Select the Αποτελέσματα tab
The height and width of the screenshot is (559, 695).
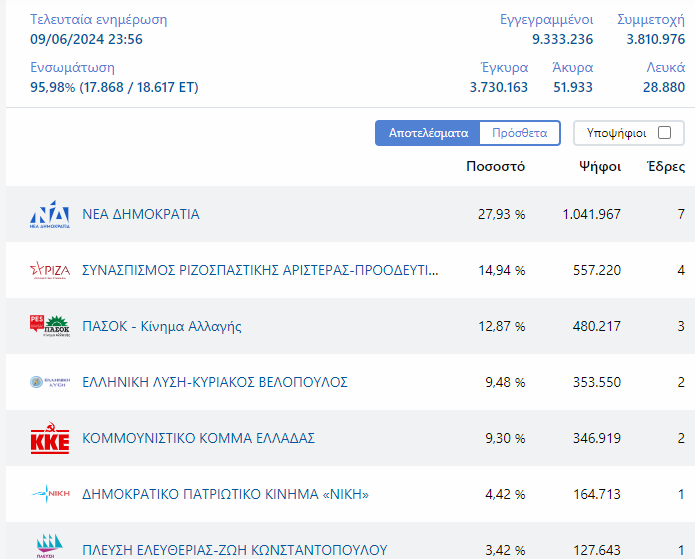[428, 133]
